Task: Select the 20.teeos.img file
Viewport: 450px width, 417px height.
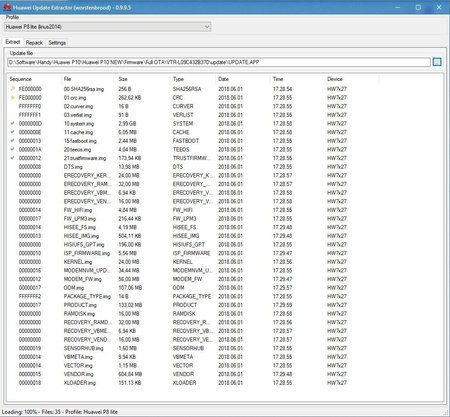Action: click(x=77, y=150)
